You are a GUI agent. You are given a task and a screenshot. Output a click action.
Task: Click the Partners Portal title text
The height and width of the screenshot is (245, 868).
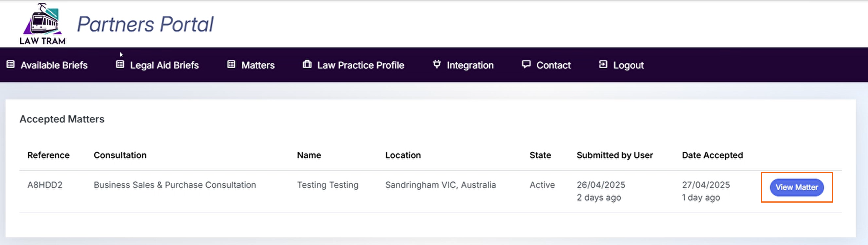click(145, 24)
